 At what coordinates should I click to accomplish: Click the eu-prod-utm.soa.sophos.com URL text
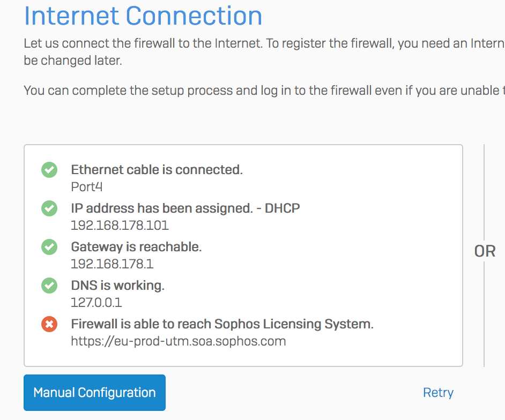click(178, 341)
